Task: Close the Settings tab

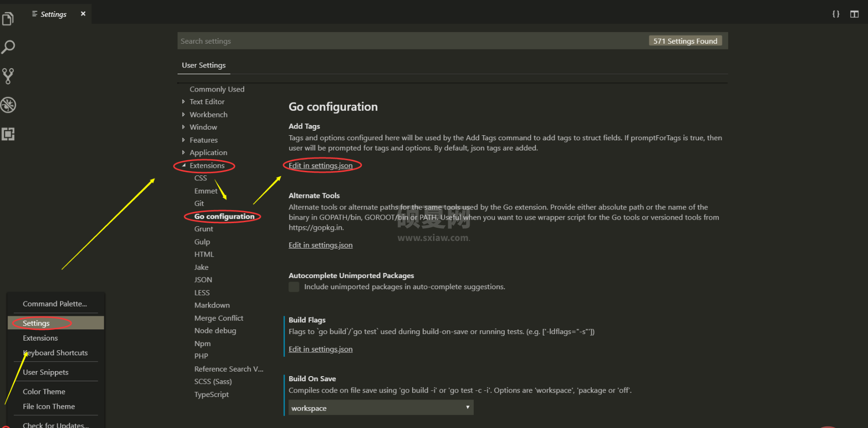Action: [83, 14]
